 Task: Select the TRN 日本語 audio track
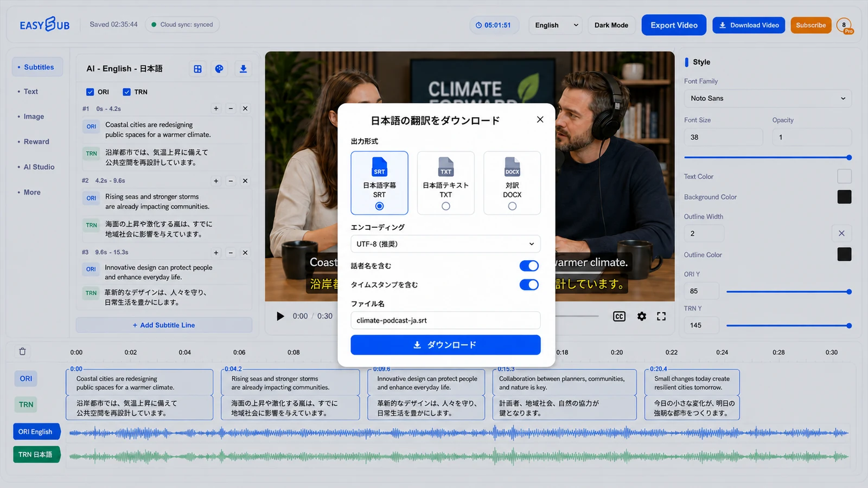pyautogui.click(x=36, y=454)
